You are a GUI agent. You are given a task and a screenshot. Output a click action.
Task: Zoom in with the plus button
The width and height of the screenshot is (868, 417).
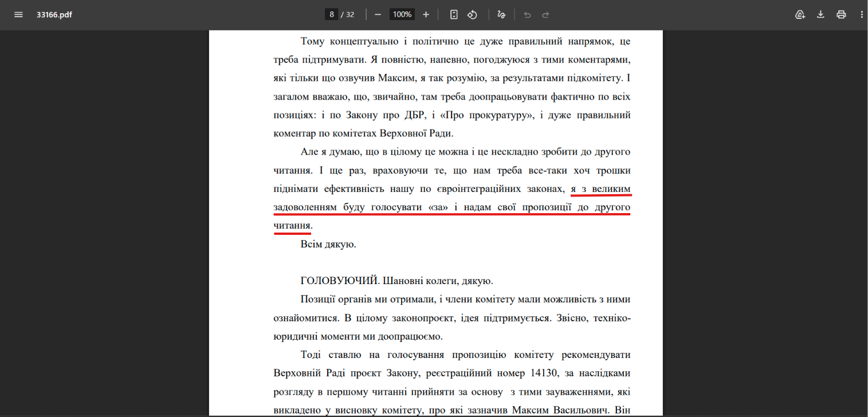[426, 15]
